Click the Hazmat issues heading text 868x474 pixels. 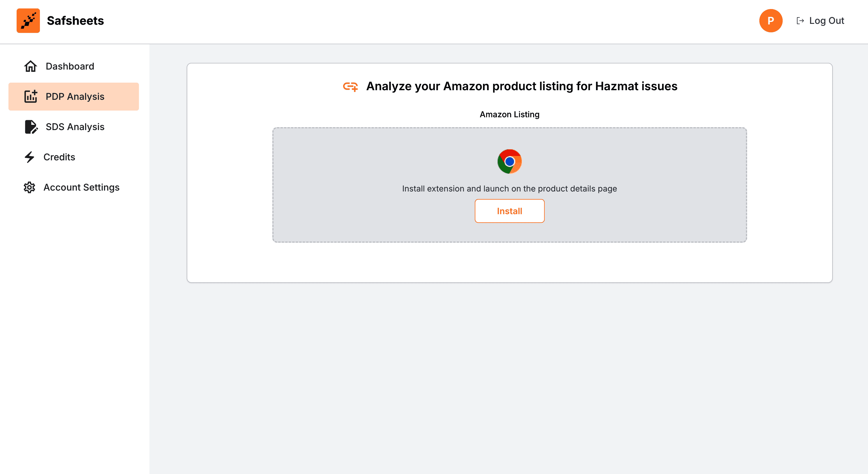tap(522, 86)
